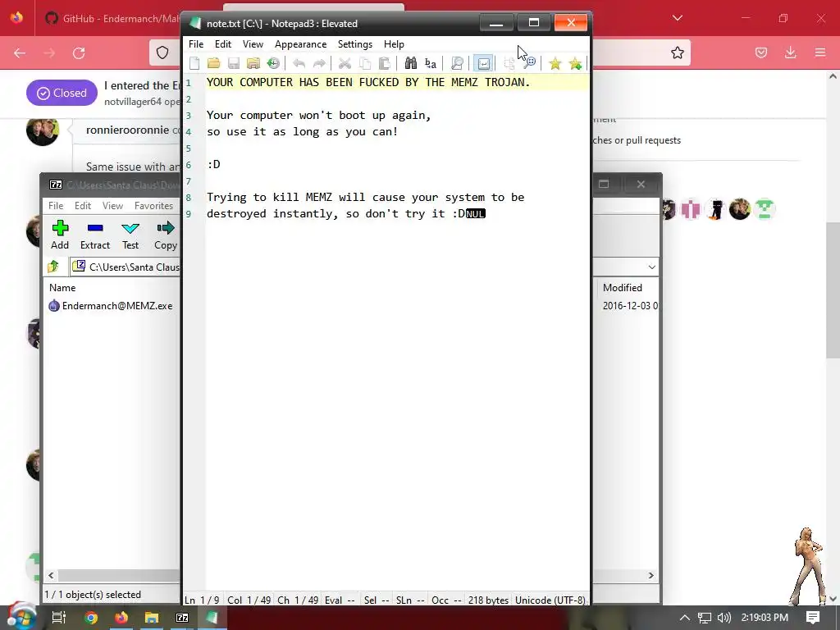Click the Add to Favorites star-plus icon
Viewport: 840px width, 630px height.
coord(575,64)
